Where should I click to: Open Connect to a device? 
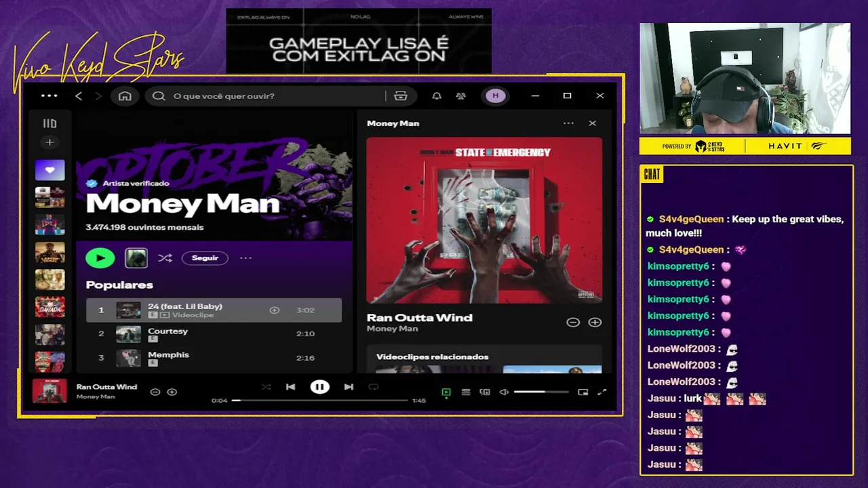485,392
